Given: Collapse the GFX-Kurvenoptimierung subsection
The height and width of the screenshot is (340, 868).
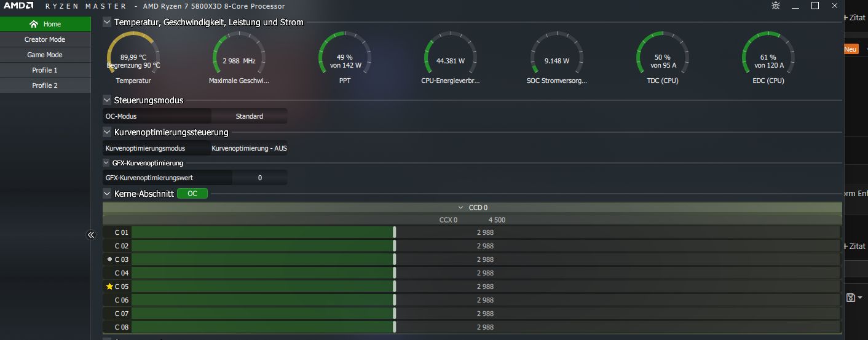Looking at the screenshot, I should (107, 163).
